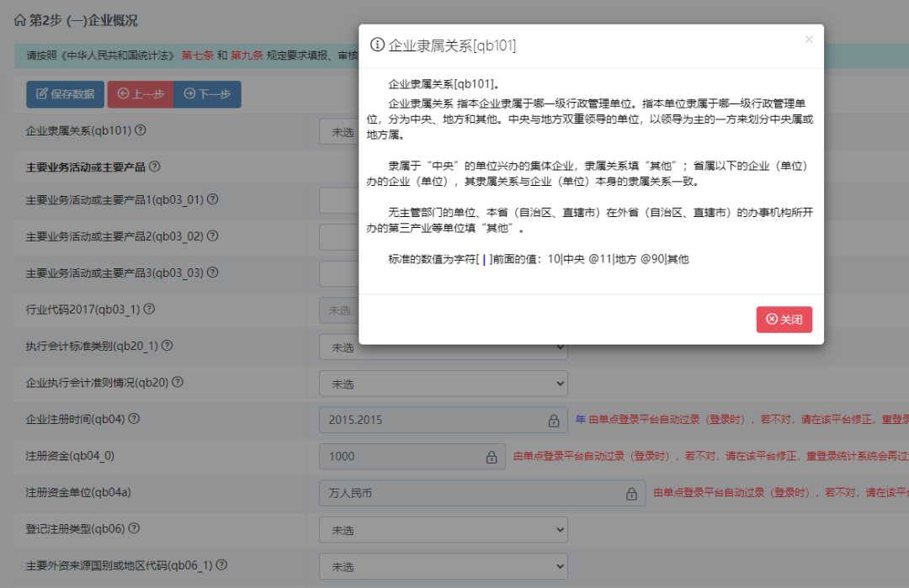Show help for 主要业务活动或主要产品1(qb03_01)

(x=213, y=199)
